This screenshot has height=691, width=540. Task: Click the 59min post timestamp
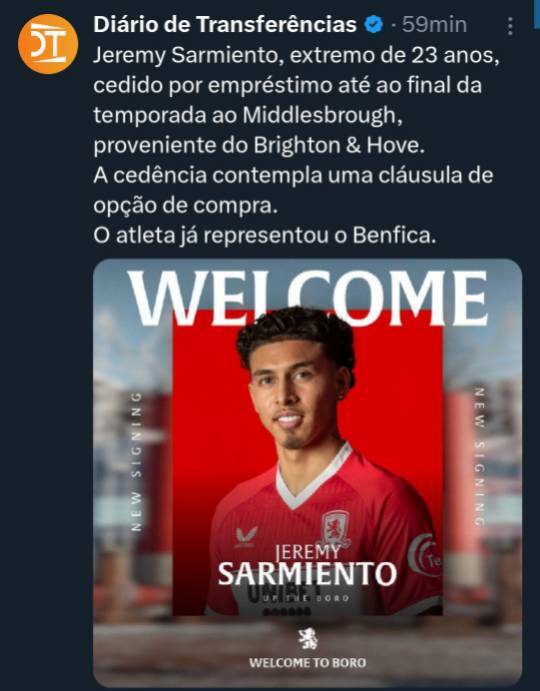pyautogui.click(x=434, y=25)
